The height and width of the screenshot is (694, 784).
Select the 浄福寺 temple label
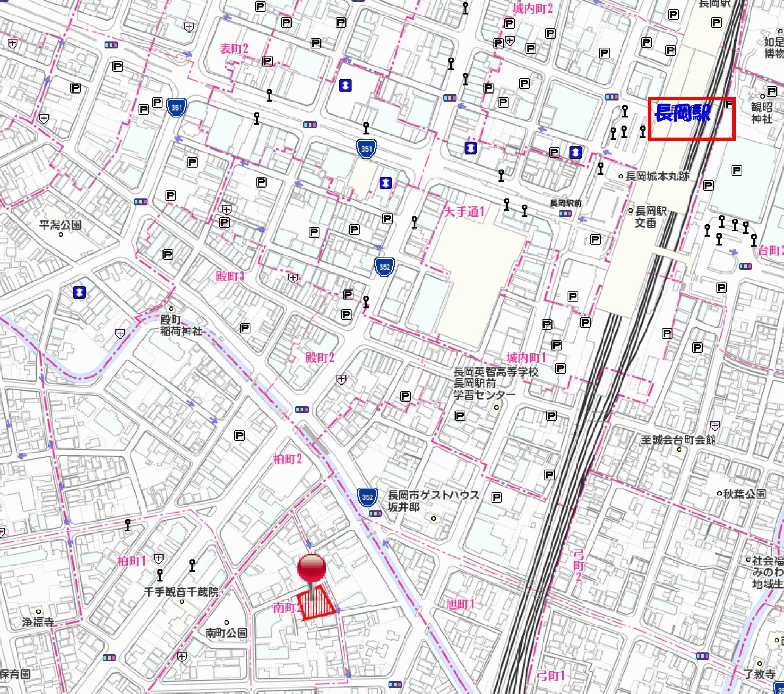tap(37, 622)
